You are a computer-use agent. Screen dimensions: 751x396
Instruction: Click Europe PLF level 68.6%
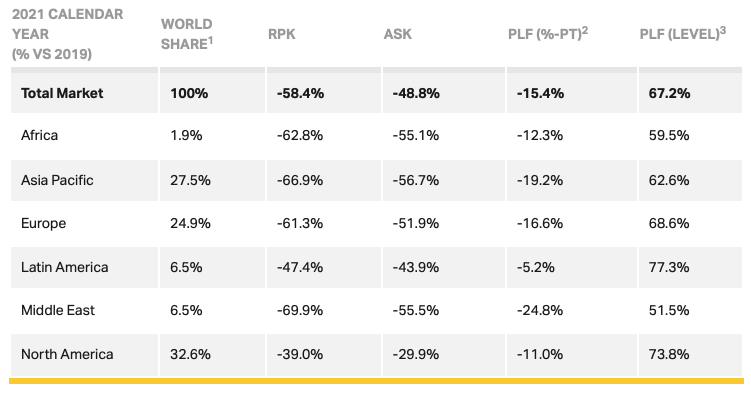pos(669,224)
